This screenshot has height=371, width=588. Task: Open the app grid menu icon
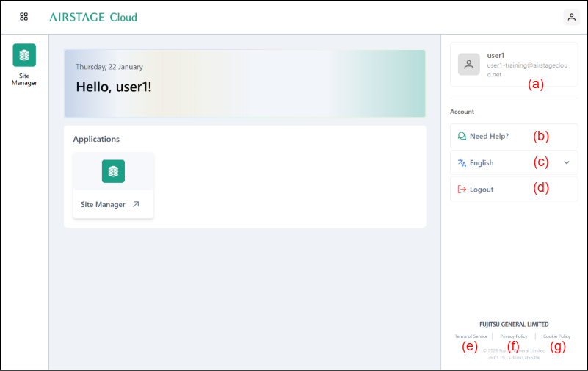click(23, 17)
